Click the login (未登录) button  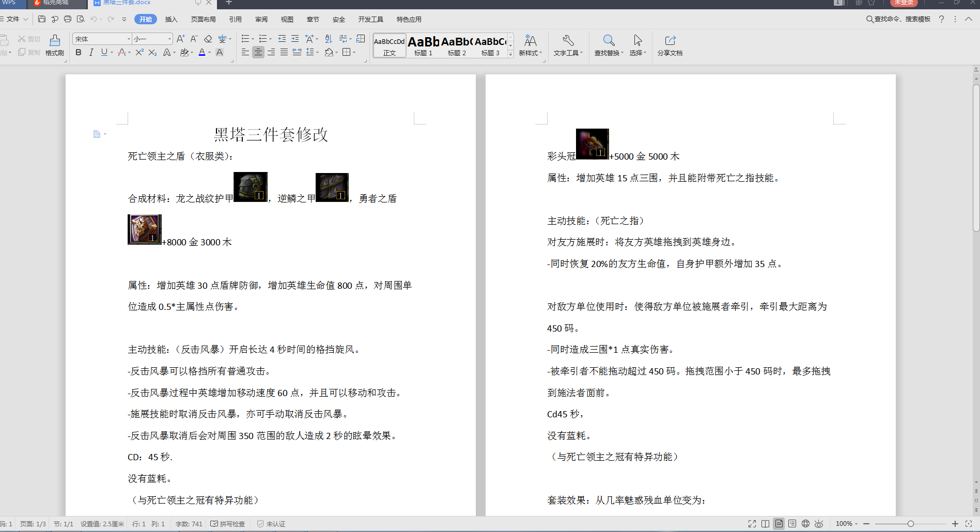[904, 3]
